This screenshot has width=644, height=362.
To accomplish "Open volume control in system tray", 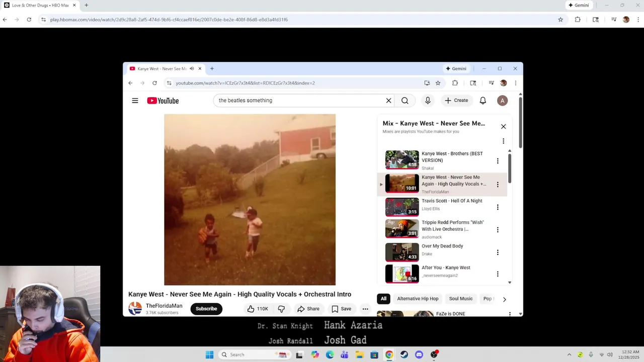I will (x=610, y=354).
